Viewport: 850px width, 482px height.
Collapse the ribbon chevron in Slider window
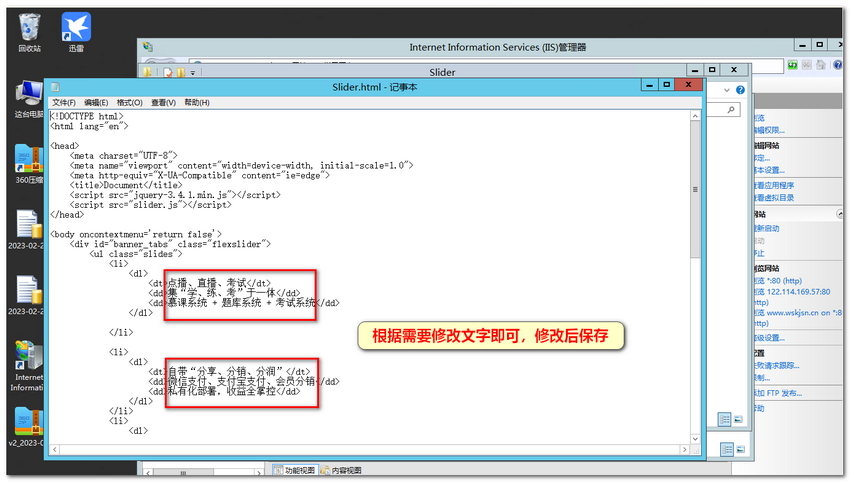(727, 91)
